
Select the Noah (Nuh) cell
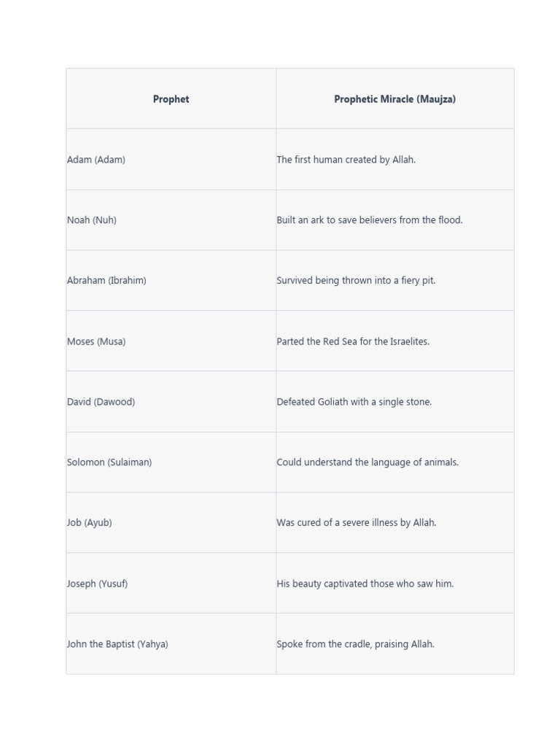92,220
